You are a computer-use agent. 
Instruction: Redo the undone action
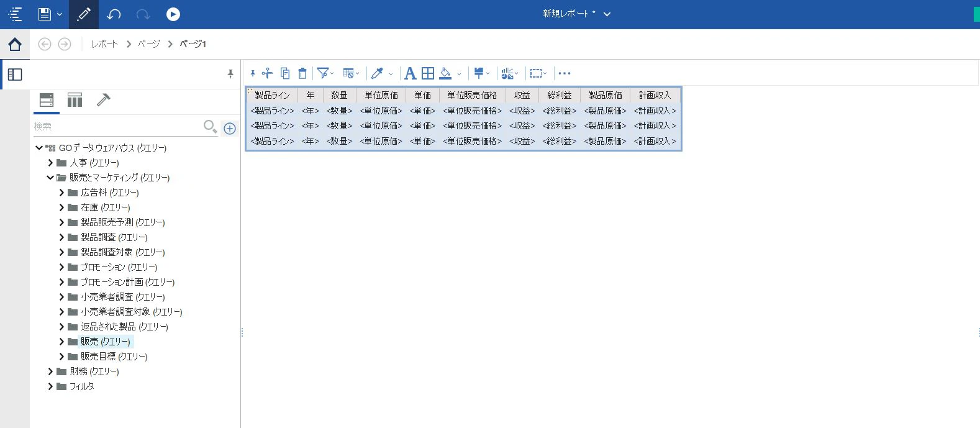[x=143, y=14]
